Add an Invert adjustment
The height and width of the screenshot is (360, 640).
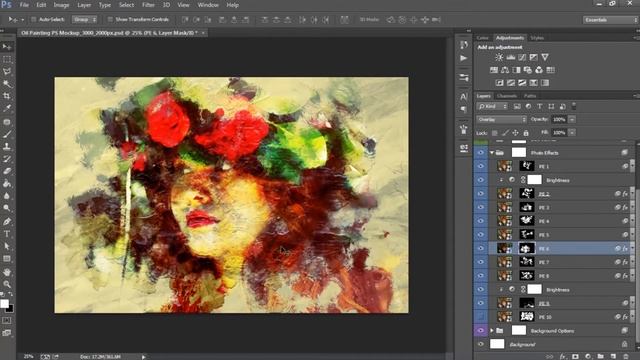coord(499,83)
